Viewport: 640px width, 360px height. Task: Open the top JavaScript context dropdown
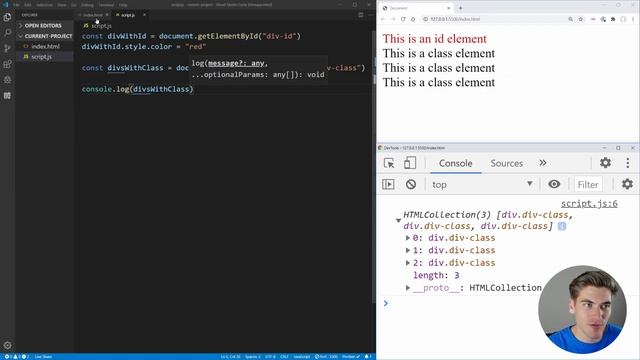coord(482,184)
